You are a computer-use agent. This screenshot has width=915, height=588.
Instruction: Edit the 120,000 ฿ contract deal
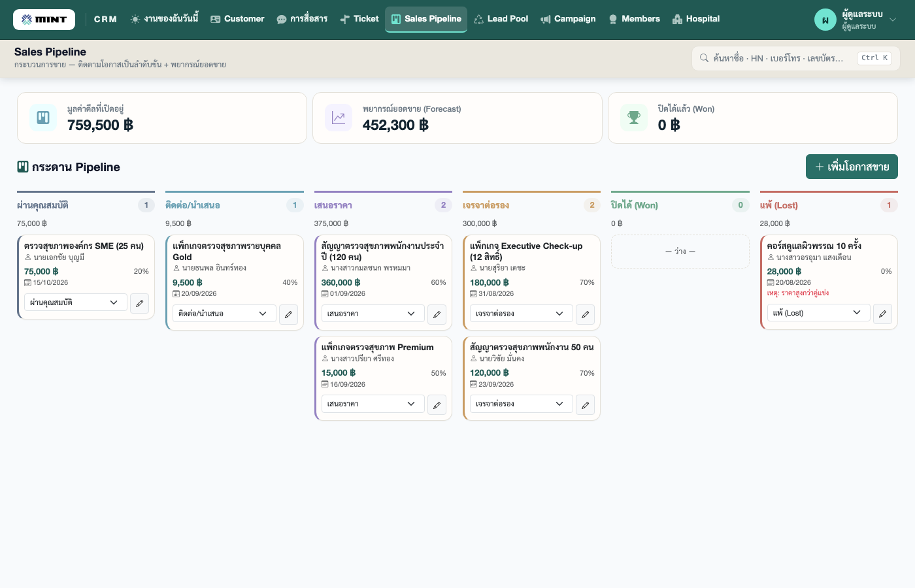[586, 404]
